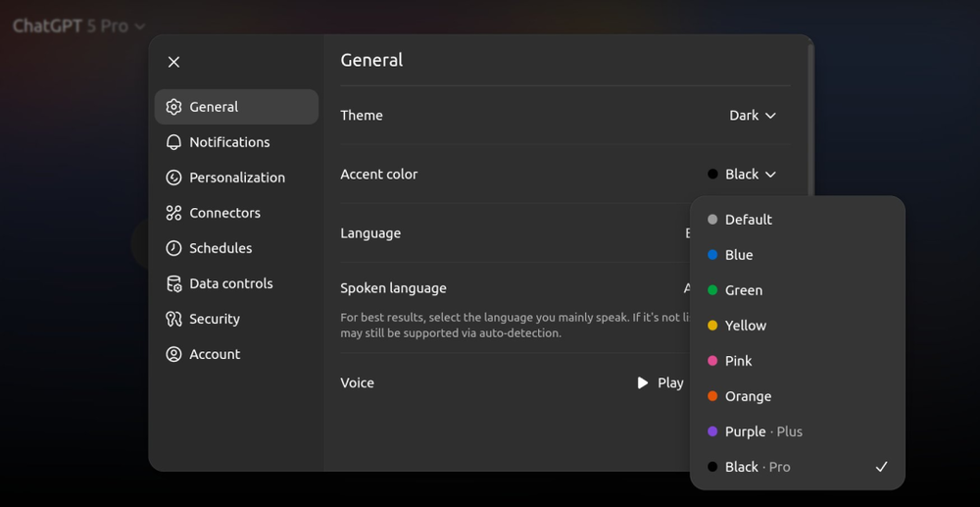This screenshot has height=507, width=980.
Task: Collapse the Accent color Black dropdown
Action: [x=742, y=175]
